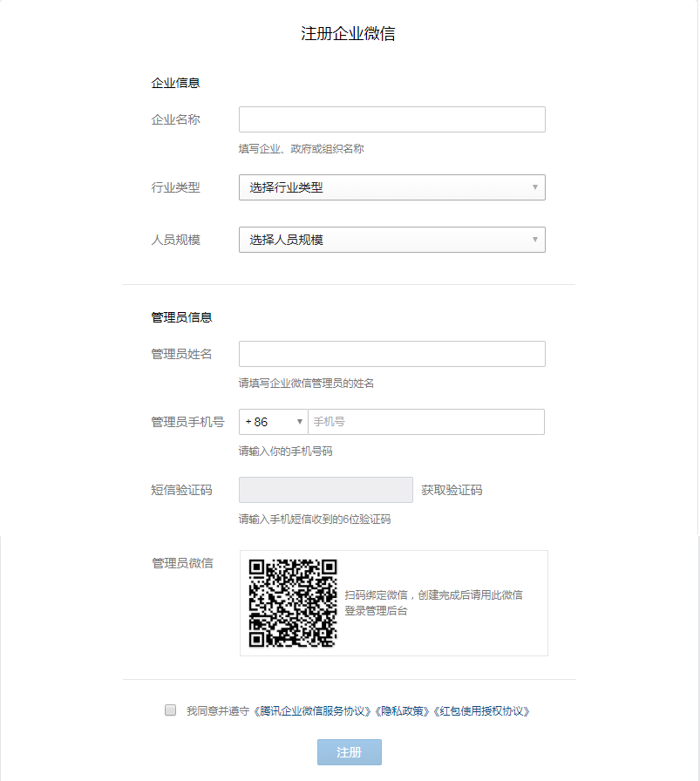Expand the +86 country code selector
The width and height of the screenshot is (700, 781).
274,422
